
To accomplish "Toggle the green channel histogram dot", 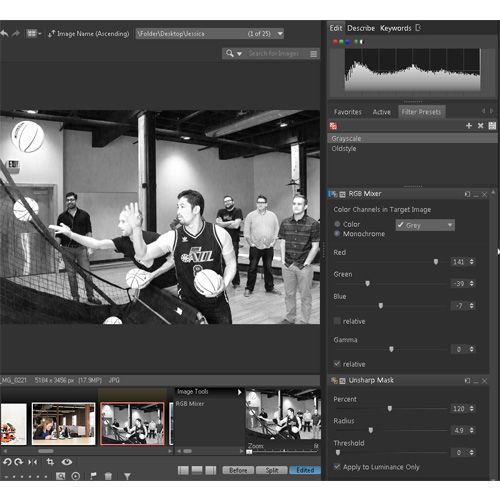I will tap(341, 42).
